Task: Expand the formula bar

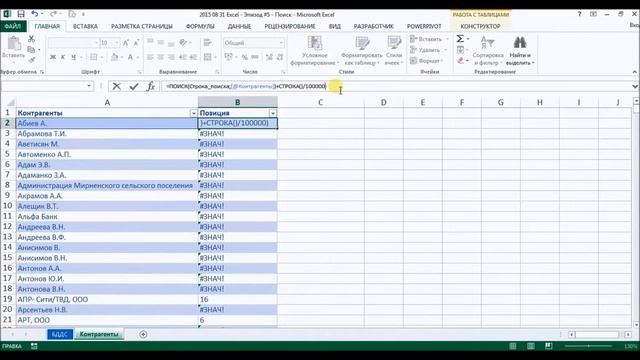Action: tap(635, 86)
